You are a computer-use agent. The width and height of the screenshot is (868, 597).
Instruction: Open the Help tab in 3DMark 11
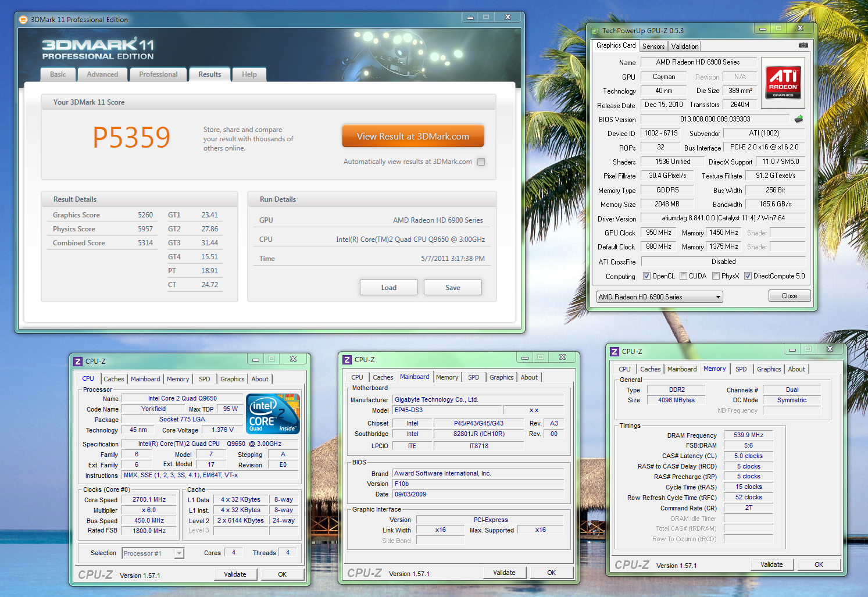point(249,74)
